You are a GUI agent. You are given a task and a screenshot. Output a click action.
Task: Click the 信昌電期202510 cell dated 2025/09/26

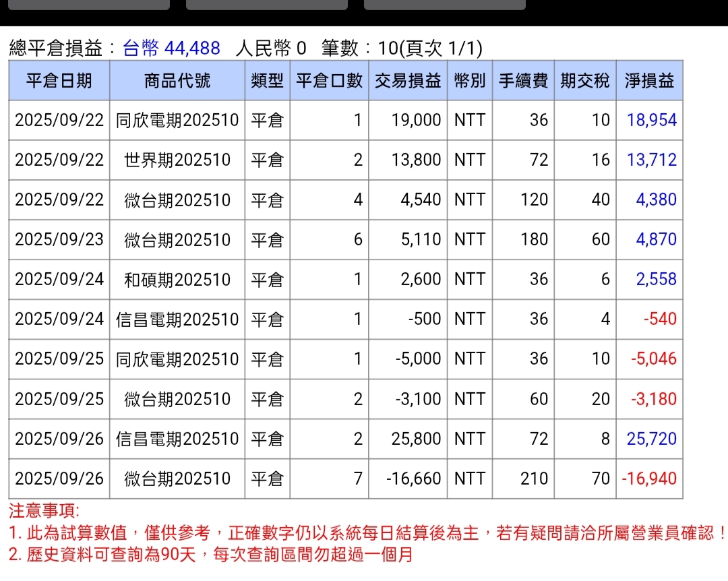click(x=177, y=439)
